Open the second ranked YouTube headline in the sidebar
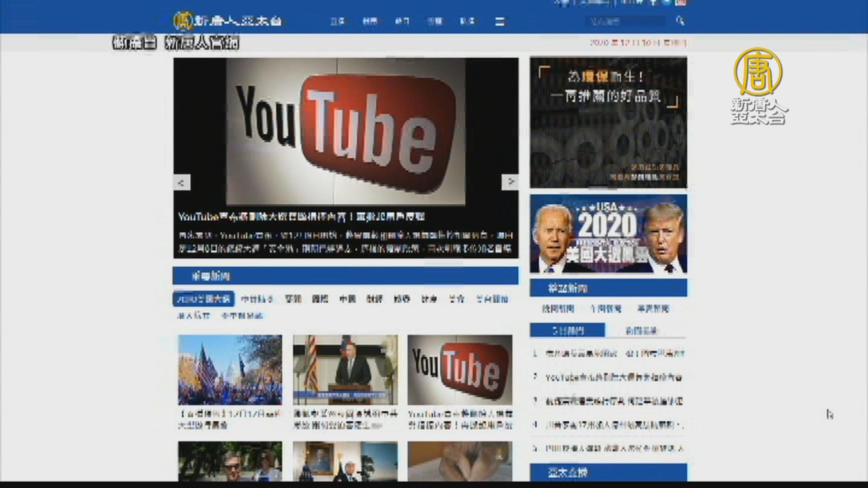 tap(613, 378)
